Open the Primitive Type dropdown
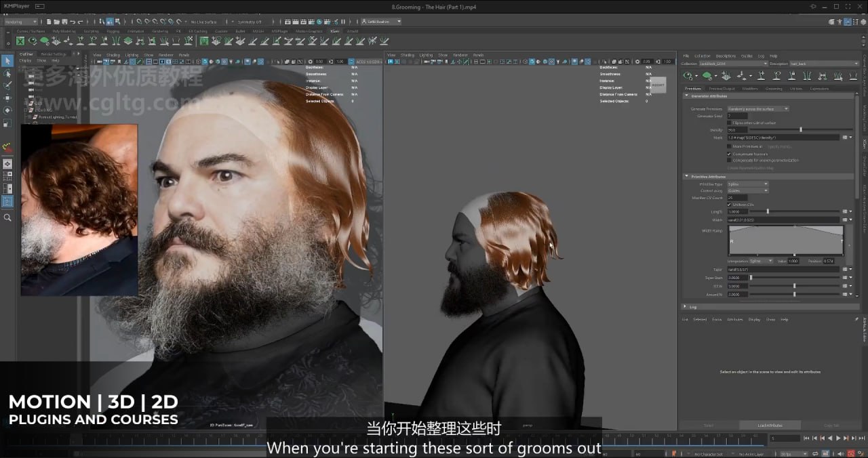 [x=748, y=184]
